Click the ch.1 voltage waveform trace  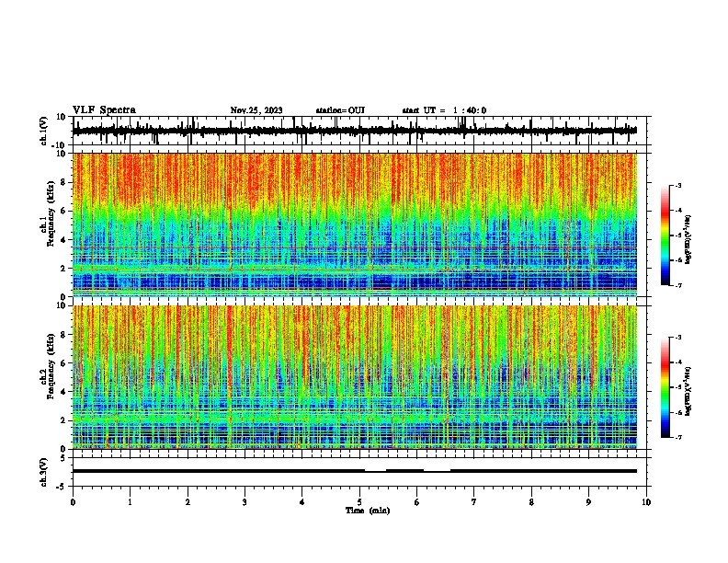(x=355, y=131)
